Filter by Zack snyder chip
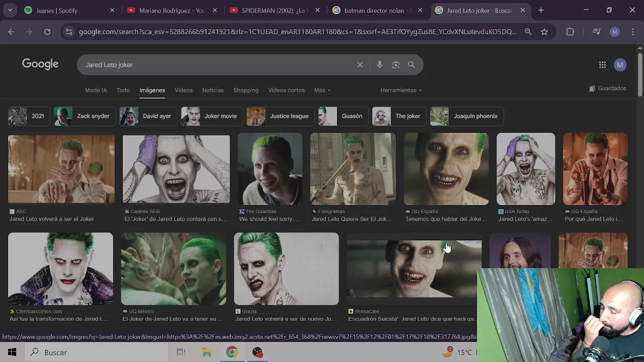This screenshot has width=644, height=362. pos(85,116)
